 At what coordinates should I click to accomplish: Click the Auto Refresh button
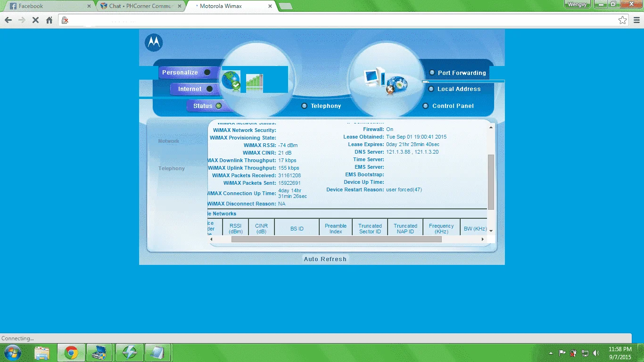click(x=325, y=259)
